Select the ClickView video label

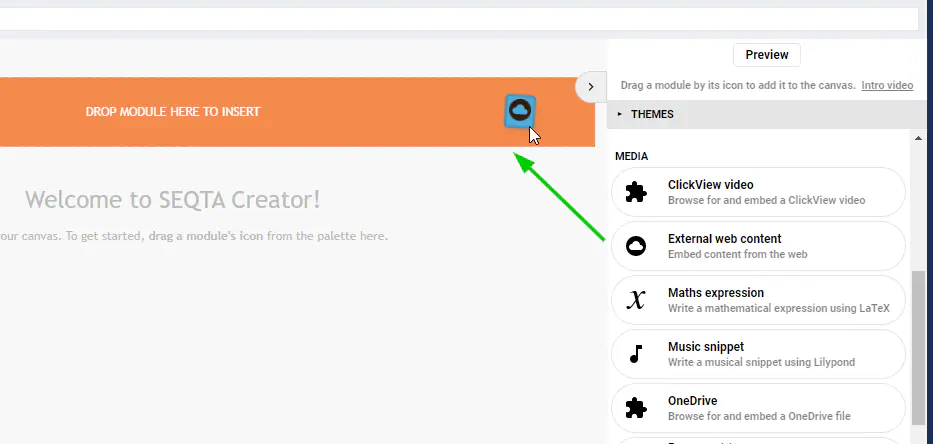click(710, 185)
